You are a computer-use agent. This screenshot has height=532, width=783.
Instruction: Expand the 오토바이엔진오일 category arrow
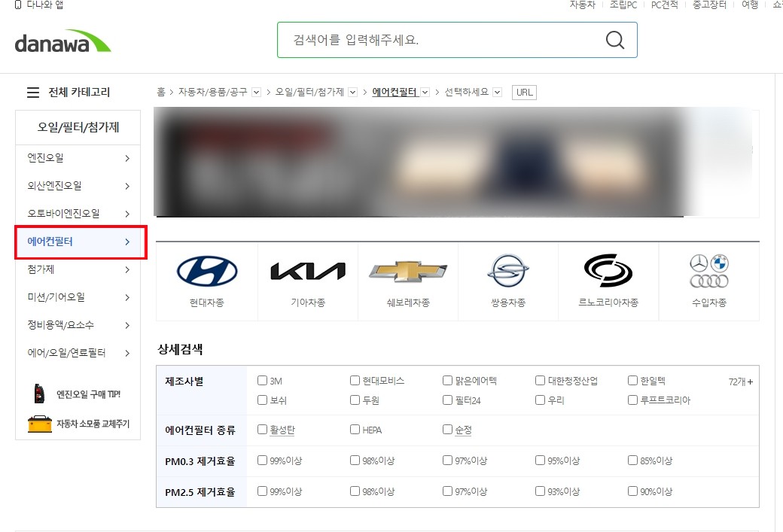pos(127,214)
